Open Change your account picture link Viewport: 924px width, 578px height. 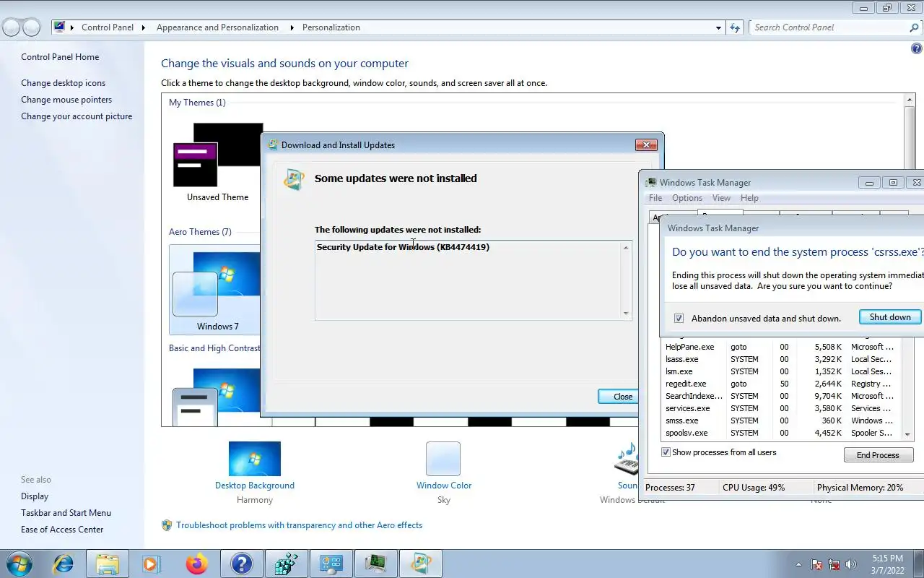[x=77, y=116]
